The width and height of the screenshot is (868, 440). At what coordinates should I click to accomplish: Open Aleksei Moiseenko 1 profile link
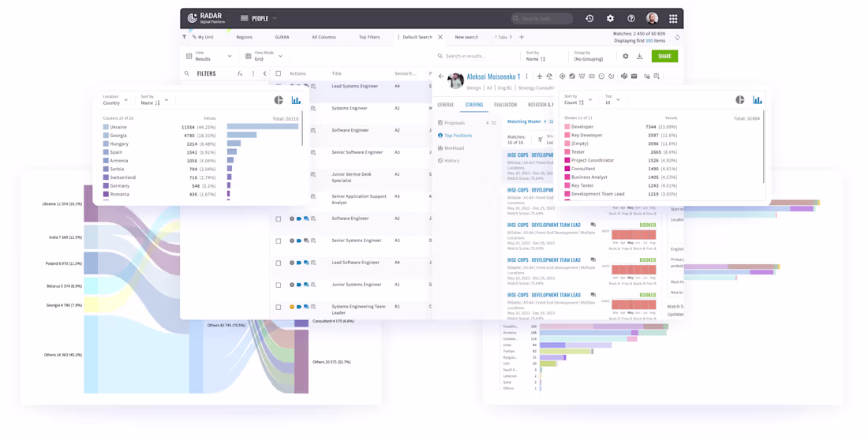click(493, 76)
